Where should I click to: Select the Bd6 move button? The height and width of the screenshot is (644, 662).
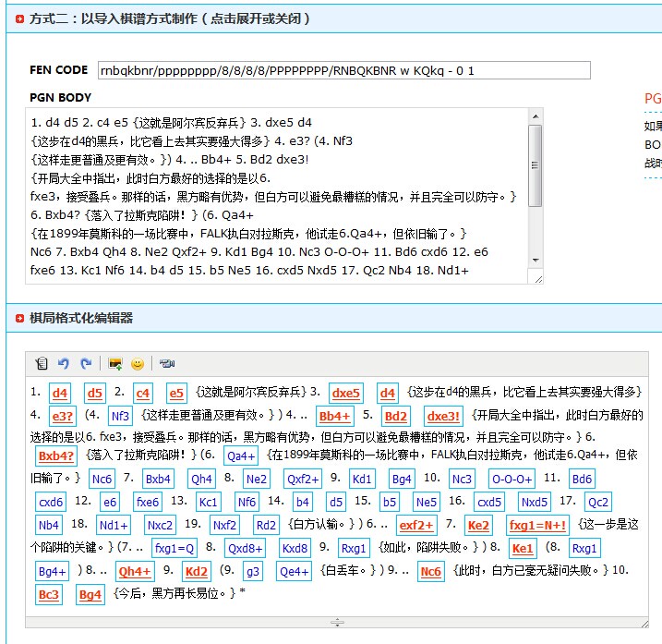[582, 479]
